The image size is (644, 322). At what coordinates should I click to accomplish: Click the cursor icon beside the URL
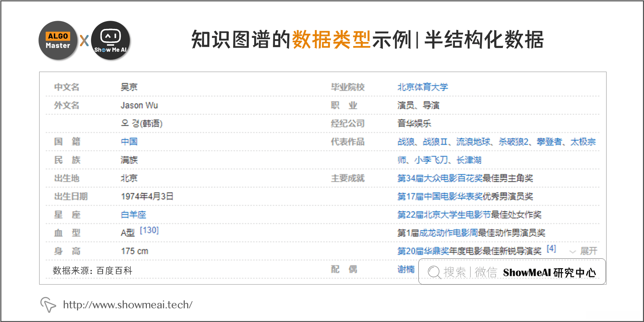coord(48,304)
